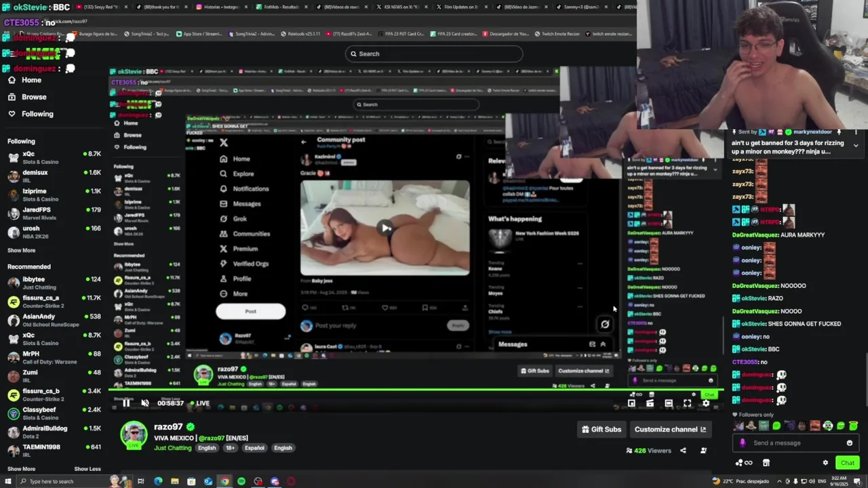The height and width of the screenshot is (488, 868).
Task: Enter fullscreen mode on player
Action: 687,403
